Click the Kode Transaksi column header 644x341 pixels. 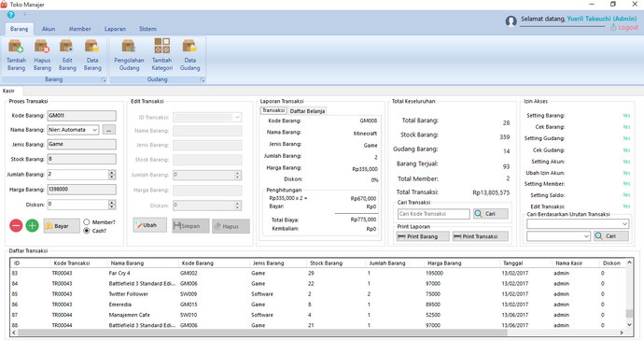tap(71, 263)
